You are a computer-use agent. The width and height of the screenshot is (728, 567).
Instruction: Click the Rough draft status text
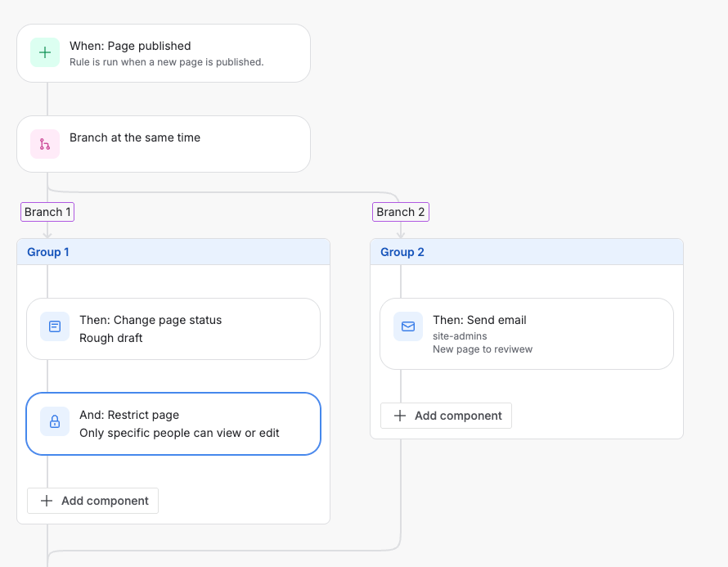pos(111,338)
